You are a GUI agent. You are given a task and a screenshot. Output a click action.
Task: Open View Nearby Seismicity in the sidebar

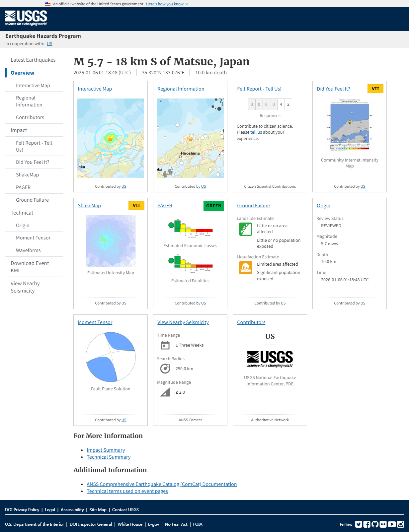tap(34, 287)
